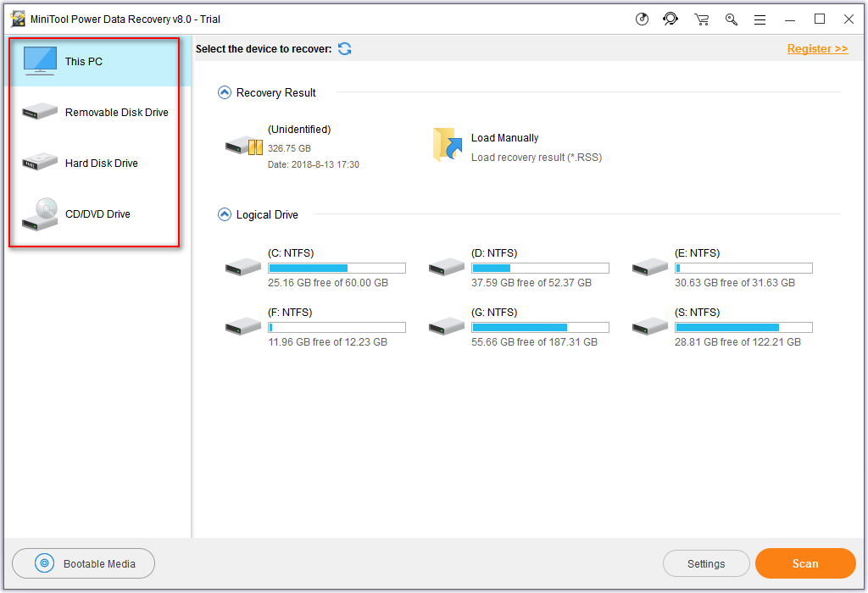
Task: Maximize the MiniTool window
Action: pyautogui.click(x=820, y=19)
